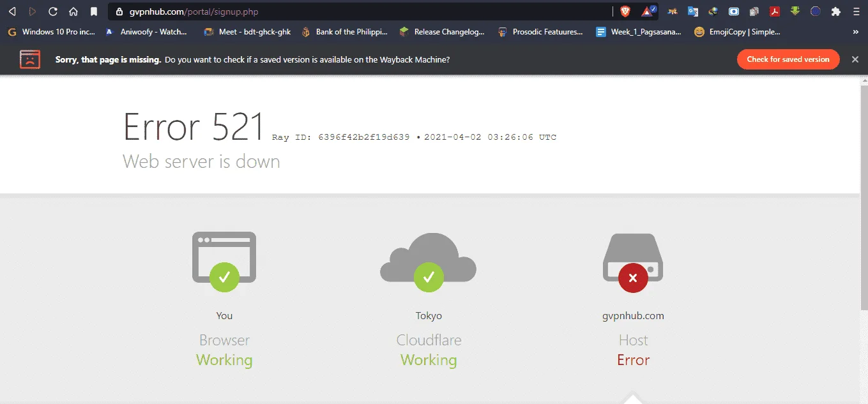Click the gray copy documents extension icon

754,11
